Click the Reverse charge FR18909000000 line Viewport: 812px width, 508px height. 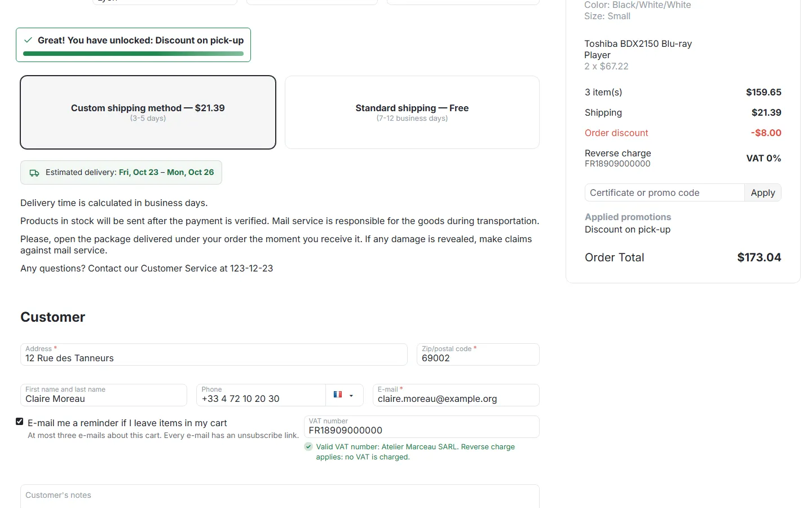[x=683, y=158]
